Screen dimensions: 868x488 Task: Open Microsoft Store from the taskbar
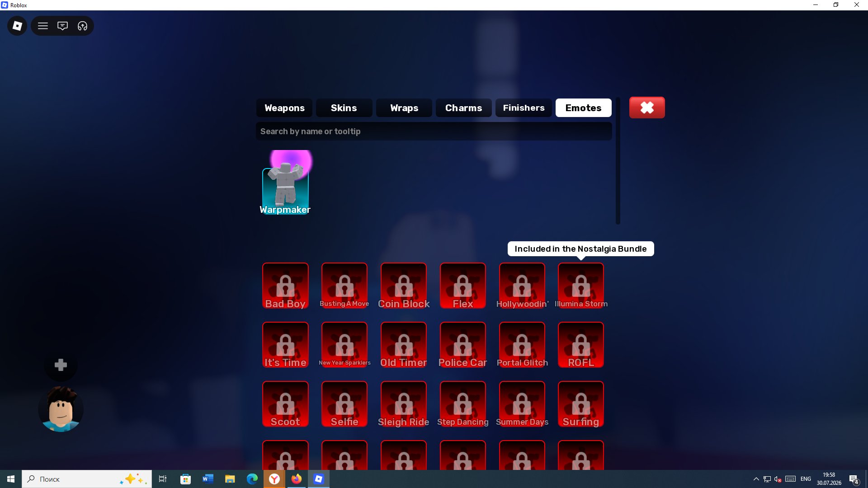pyautogui.click(x=186, y=479)
